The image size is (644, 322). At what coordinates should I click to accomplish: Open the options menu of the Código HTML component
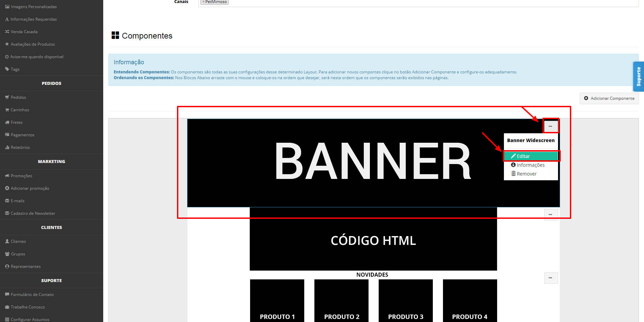551,215
